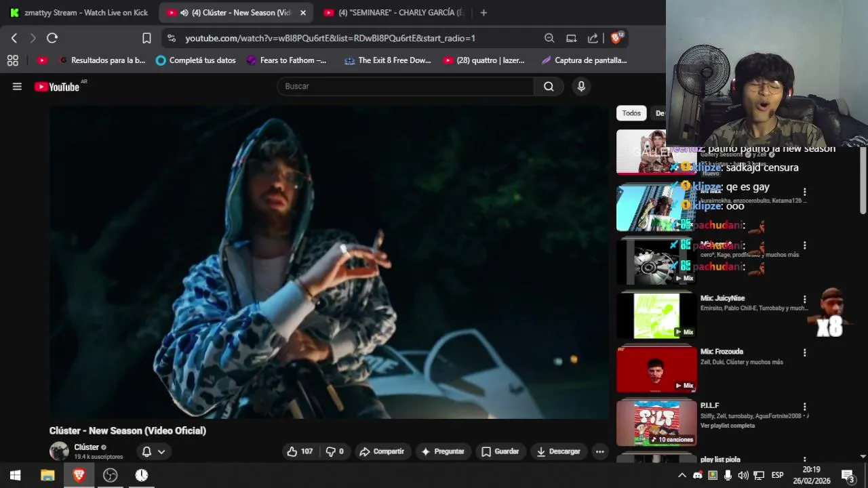This screenshot has height=488, width=868.
Task: Open site settings icon left of URL
Action: (x=171, y=39)
